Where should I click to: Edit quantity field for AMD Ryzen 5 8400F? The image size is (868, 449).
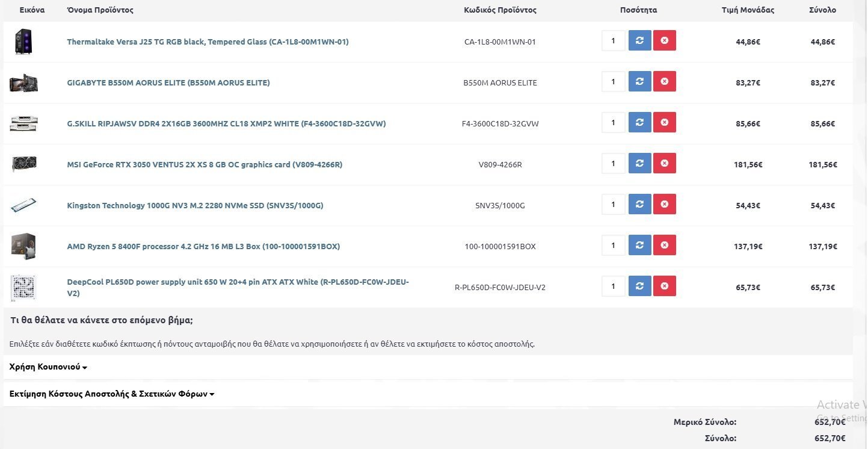(614, 245)
